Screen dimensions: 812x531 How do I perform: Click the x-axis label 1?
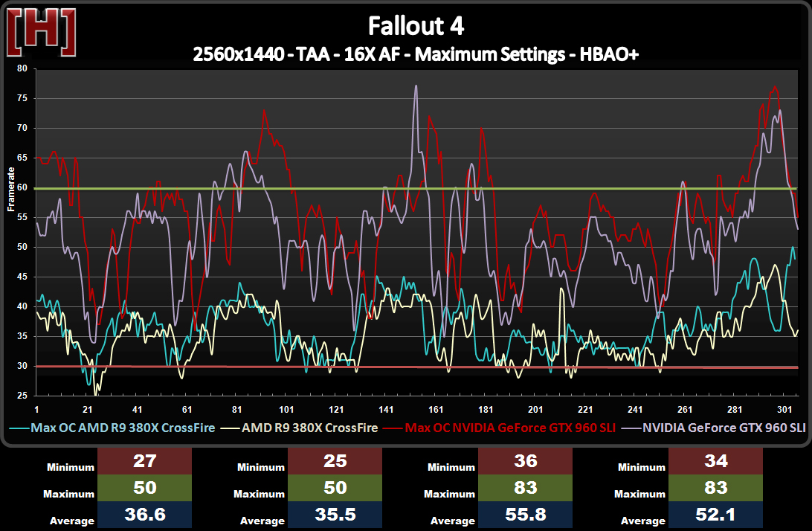(36, 410)
